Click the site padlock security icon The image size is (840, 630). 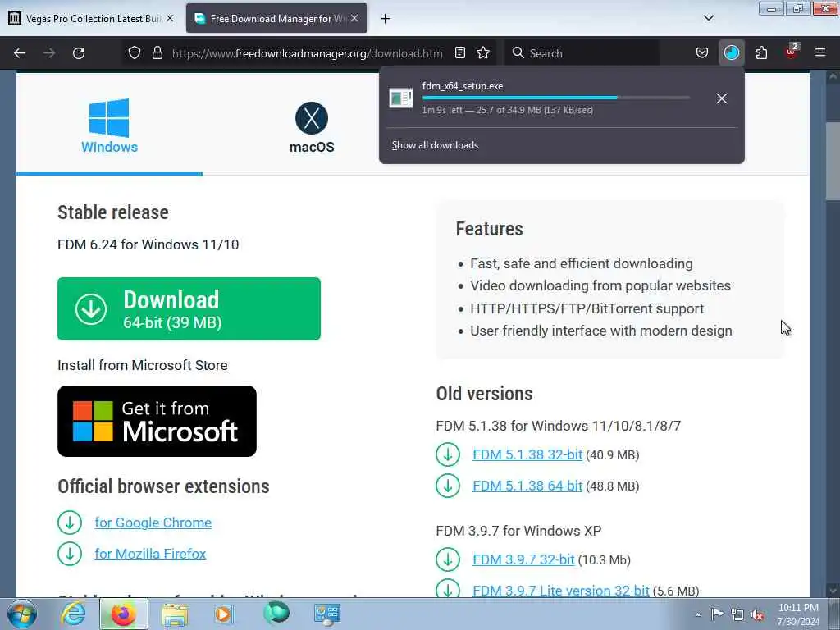157,53
